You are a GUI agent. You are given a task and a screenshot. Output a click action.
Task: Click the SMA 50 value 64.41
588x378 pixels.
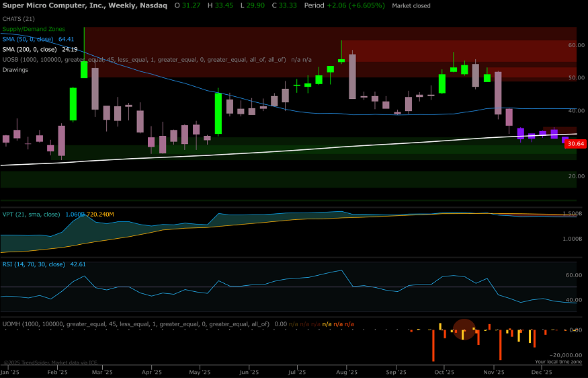[67, 39]
